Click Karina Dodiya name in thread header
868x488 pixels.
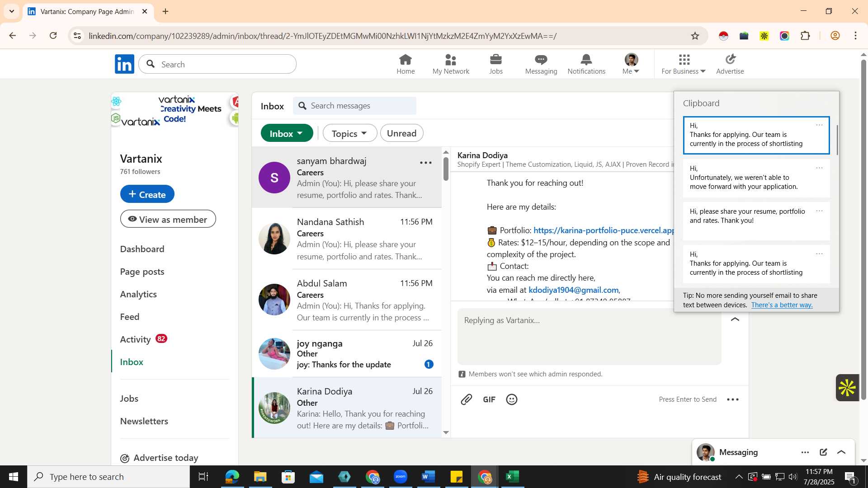pos(482,155)
